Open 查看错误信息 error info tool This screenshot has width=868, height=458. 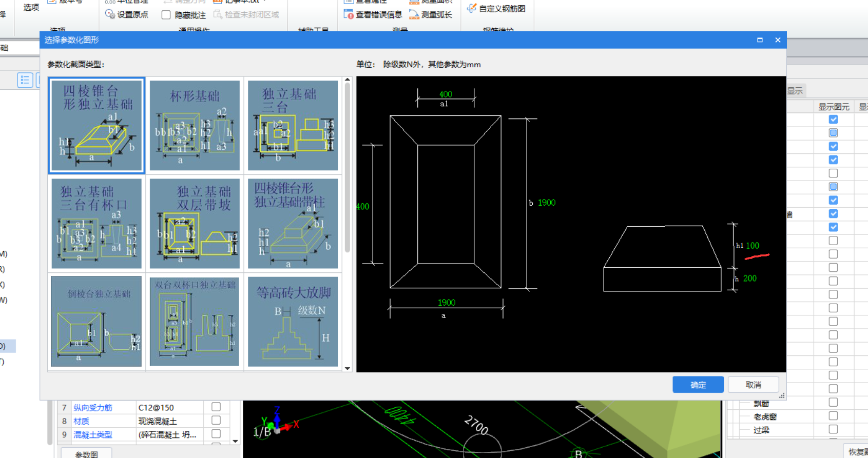coord(373,14)
